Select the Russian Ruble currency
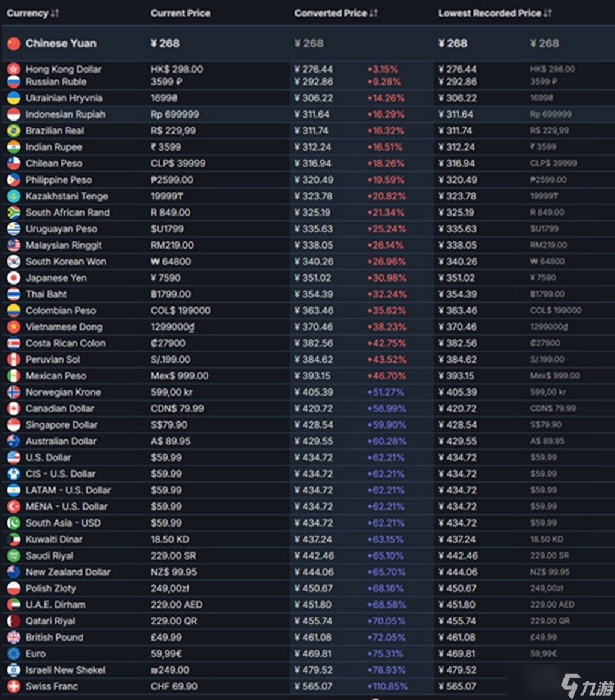Screen dimensions: 615x700 coord(56,82)
